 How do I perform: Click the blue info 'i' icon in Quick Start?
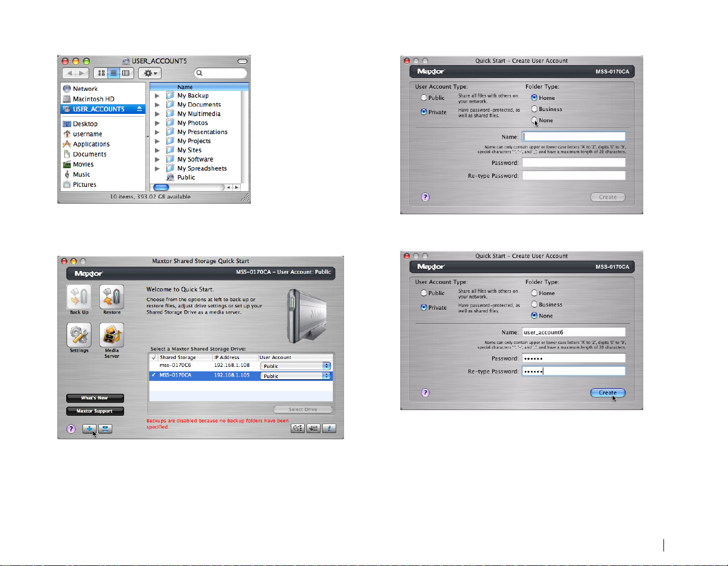(329, 428)
